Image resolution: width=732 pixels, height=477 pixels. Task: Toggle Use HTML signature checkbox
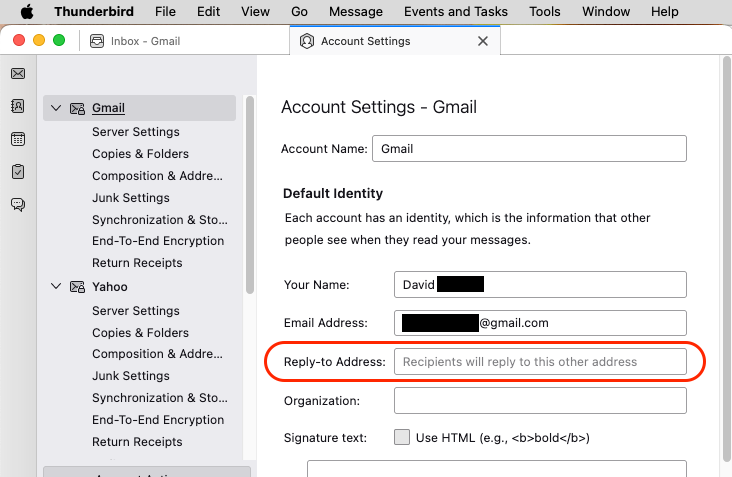402,437
